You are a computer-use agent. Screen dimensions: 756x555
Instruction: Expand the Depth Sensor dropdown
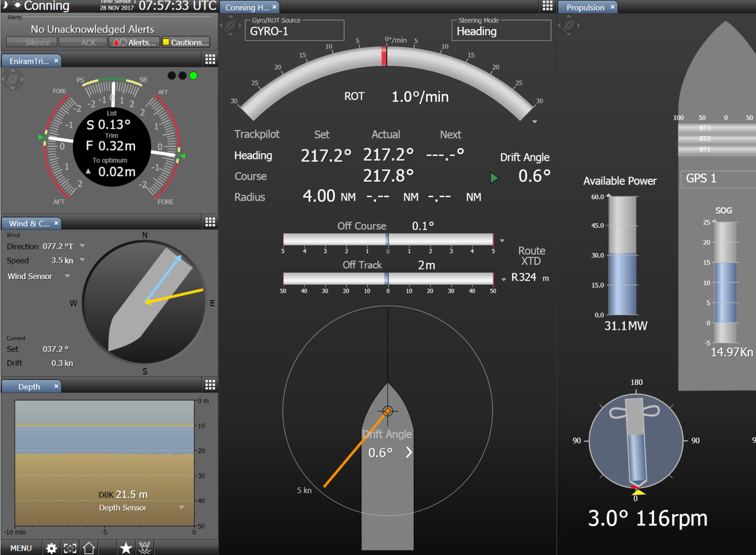(x=181, y=507)
